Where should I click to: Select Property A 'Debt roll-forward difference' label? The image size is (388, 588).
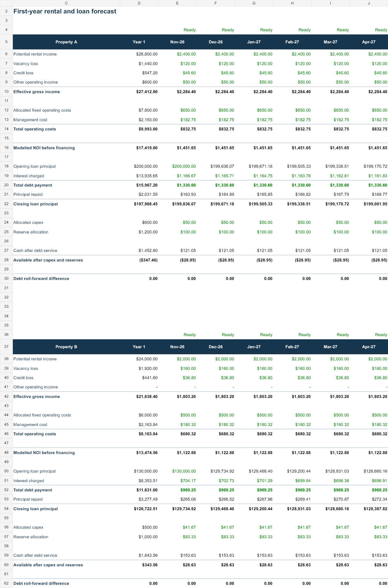pyautogui.click(x=41, y=279)
